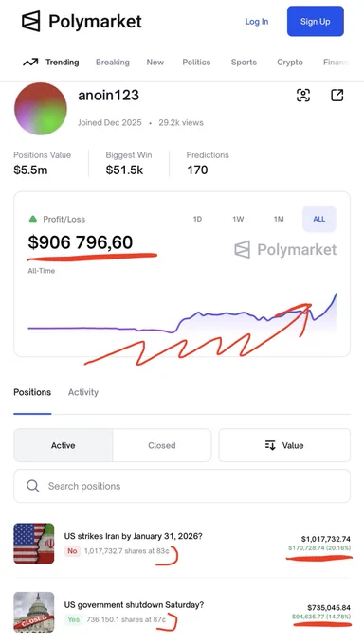Select the 1D profit range
This screenshot has width=364, height=644.
[x=197, y=219]
